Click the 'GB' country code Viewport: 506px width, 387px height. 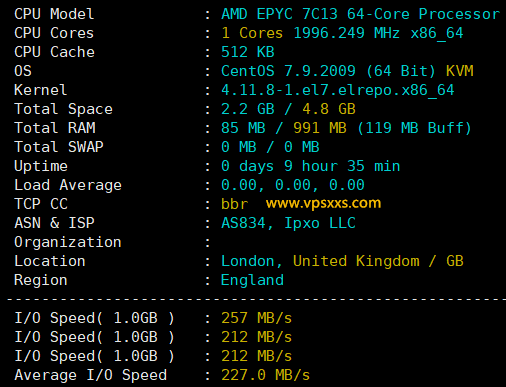pyautogui.click(x=455, y=261)
